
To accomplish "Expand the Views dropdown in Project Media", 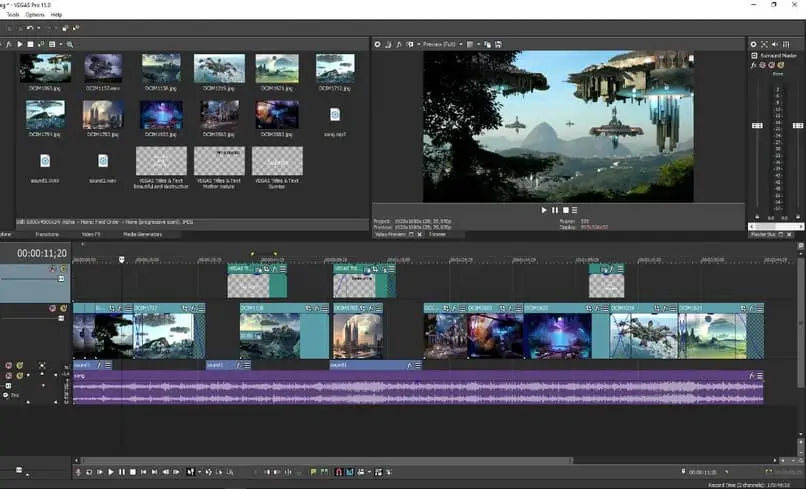I will coord(61,44).
